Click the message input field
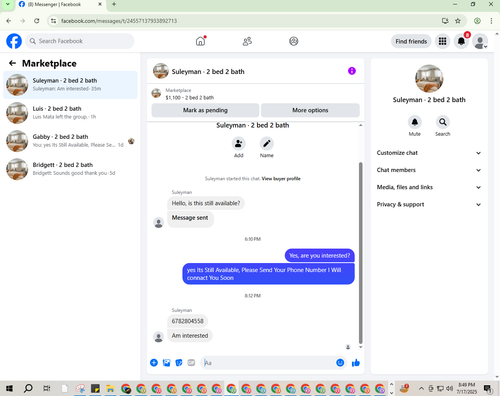 pos(268,363)
